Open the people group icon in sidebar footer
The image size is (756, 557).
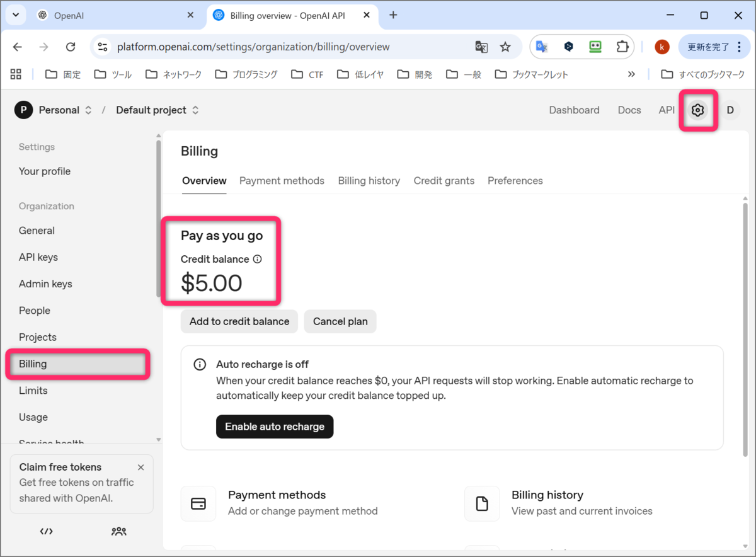[x=118, y=531]
